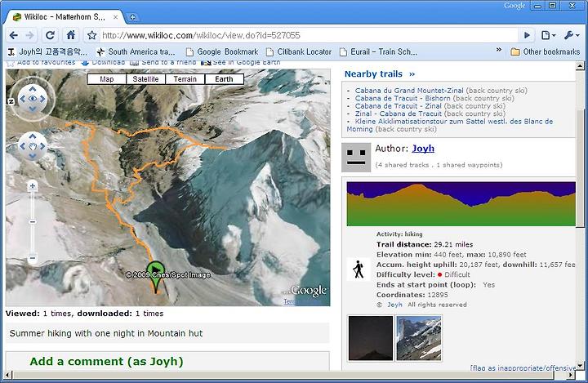
Task: Click the eye icon in look control
Action: pyautogui.click(x=33, y=99)
